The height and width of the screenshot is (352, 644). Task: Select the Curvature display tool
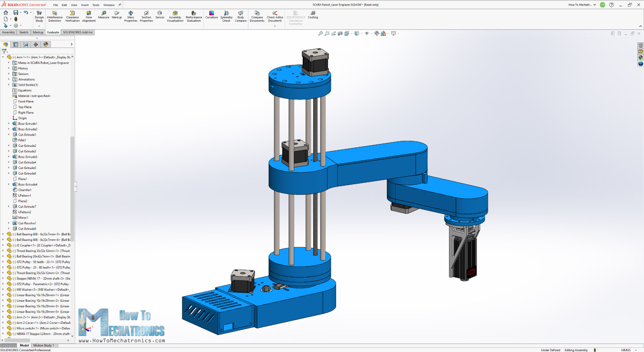click(x=211, y=15)
